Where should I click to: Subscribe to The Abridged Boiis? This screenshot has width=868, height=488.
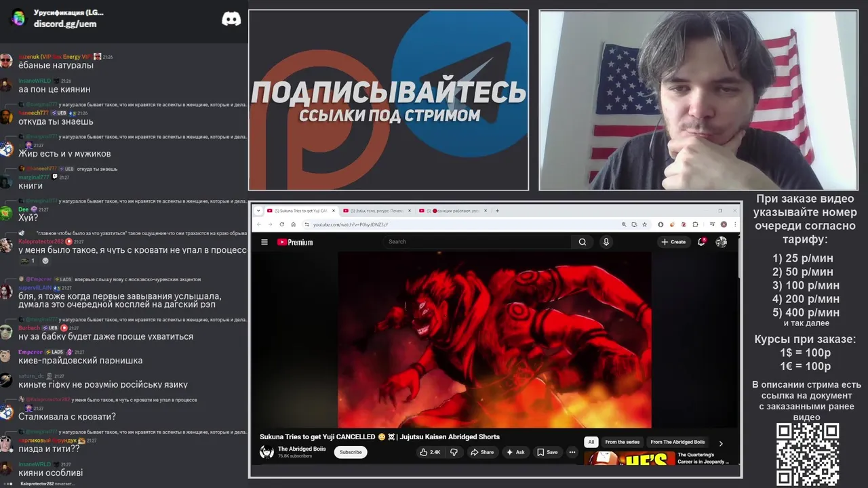coord(351,452)
